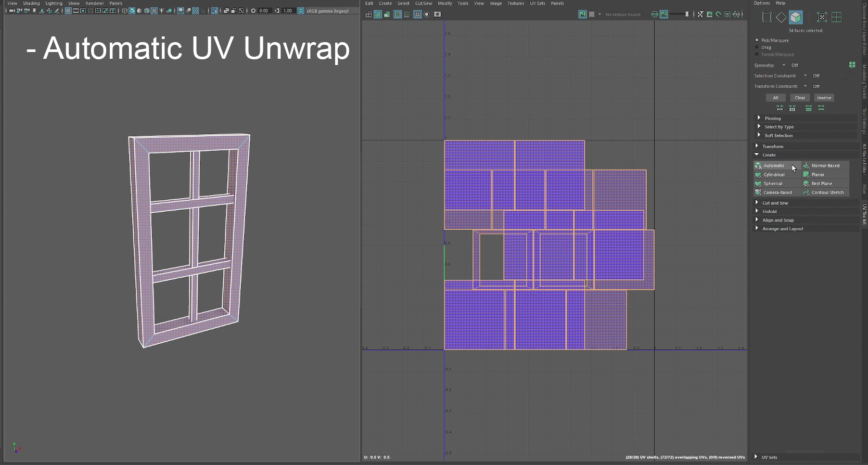Click the Clear selection button

(800, 98)
